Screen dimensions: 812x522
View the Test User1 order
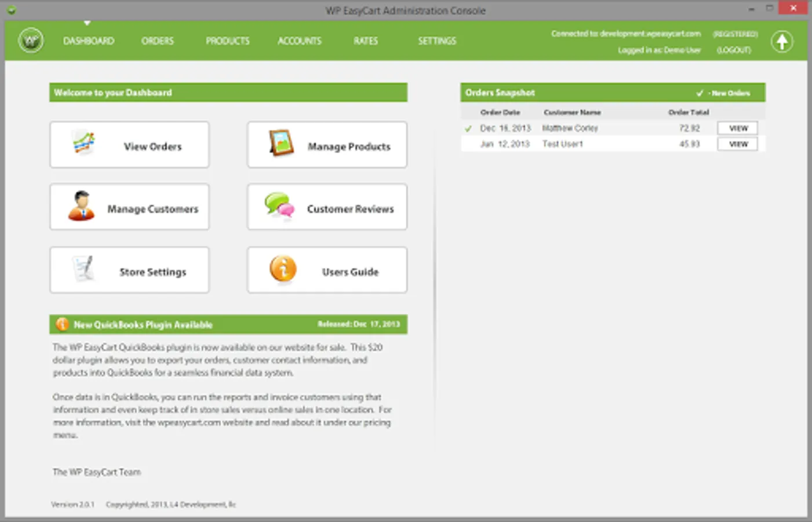[738, 144]
